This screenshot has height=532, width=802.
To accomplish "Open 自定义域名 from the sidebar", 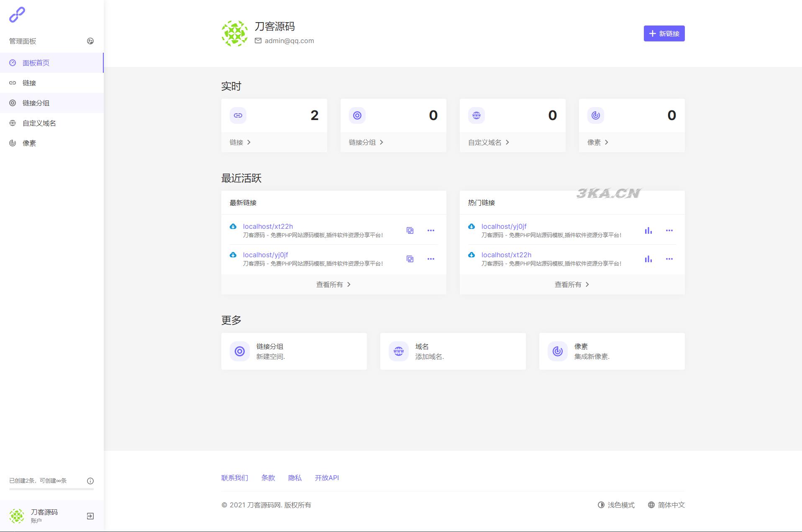I will [39, 123].
